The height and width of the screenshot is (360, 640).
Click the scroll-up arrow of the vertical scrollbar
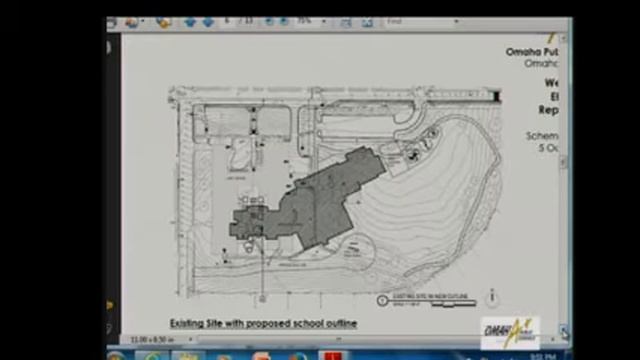563,39
